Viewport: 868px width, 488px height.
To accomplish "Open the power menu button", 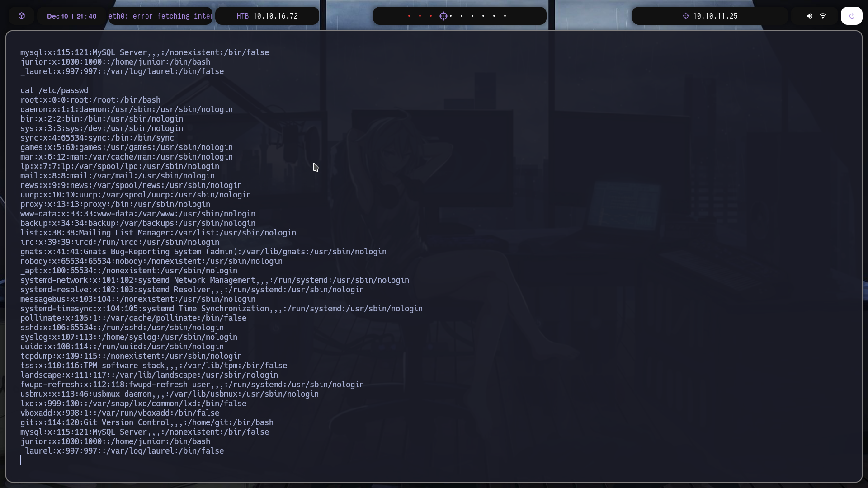I will coord(852,16).
